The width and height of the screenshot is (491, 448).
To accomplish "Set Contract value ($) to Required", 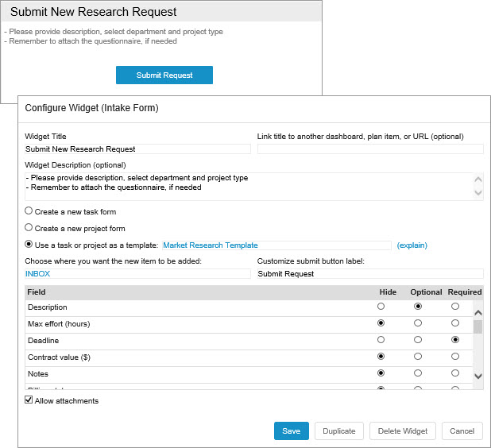I will coord(455,357).
